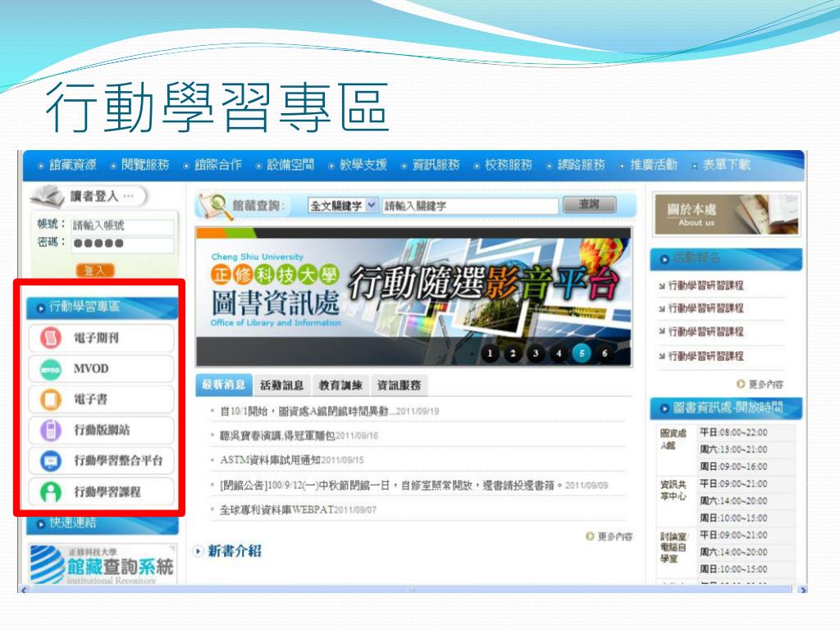Open the 行動學習課程 green person icon
840x630 pixels.
tap(51, 492)
